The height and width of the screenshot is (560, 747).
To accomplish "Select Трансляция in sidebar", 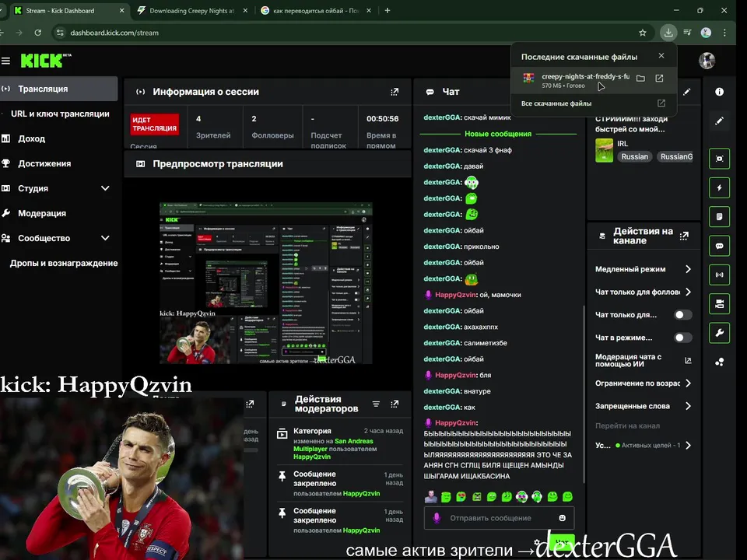I will (58, 89).
